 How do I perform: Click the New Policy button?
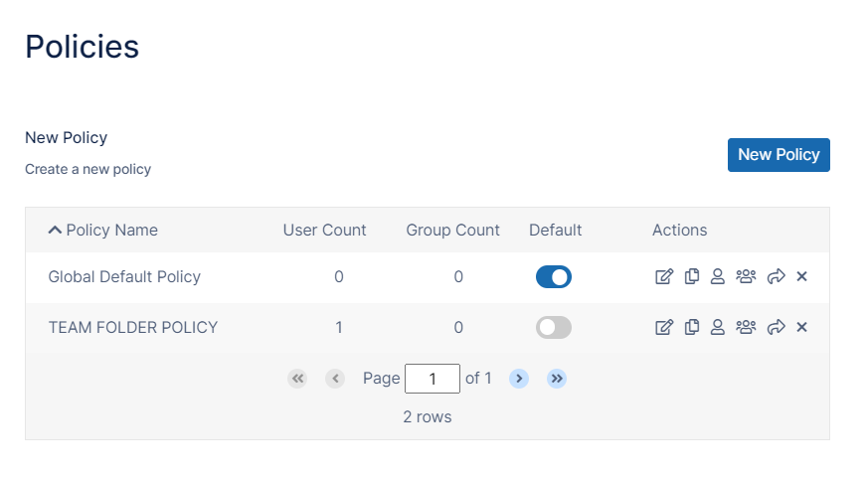(779, 155)
